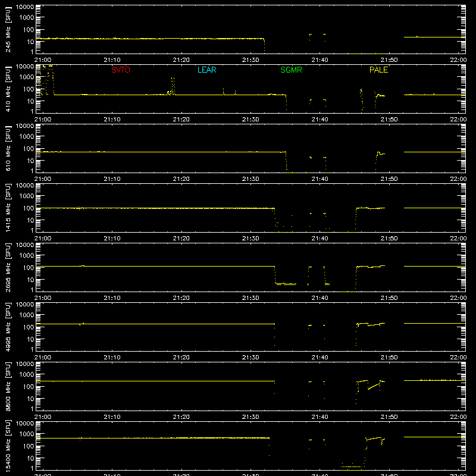Click the 10000 y-axis value in 15400 MHz panel
476x476 pixels.
(25, 424)
